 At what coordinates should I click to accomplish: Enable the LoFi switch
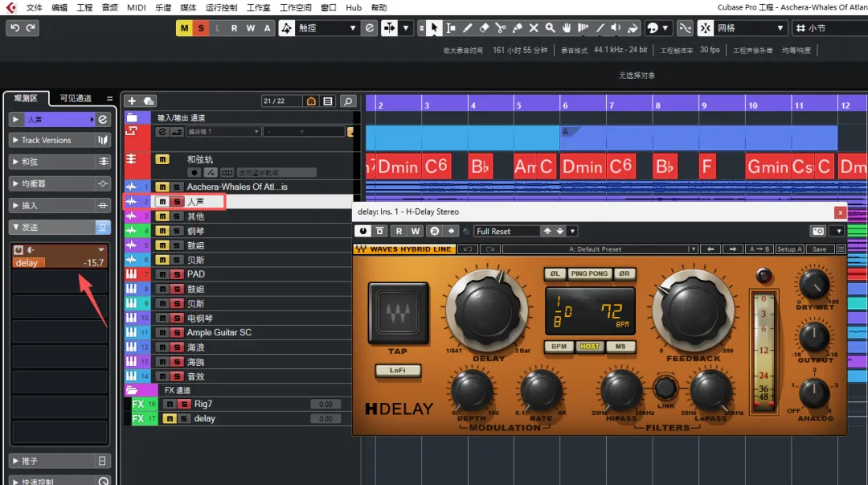click(x=398, y=370)
